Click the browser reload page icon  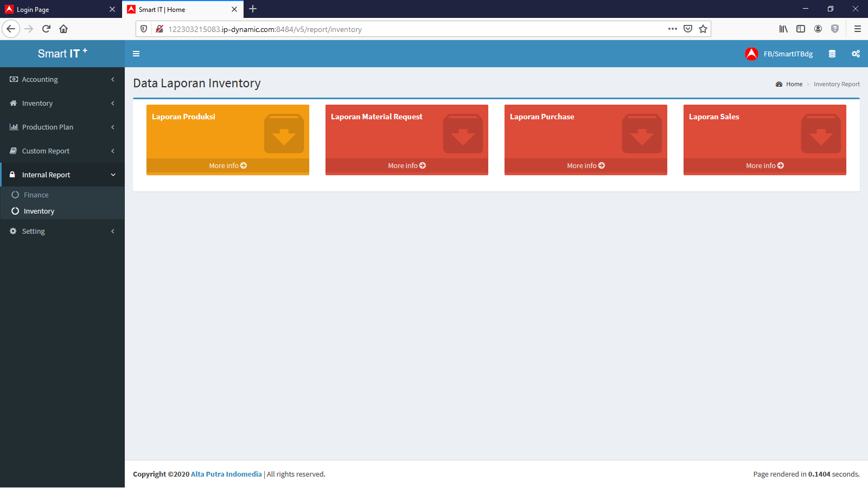tap(46, 29)
